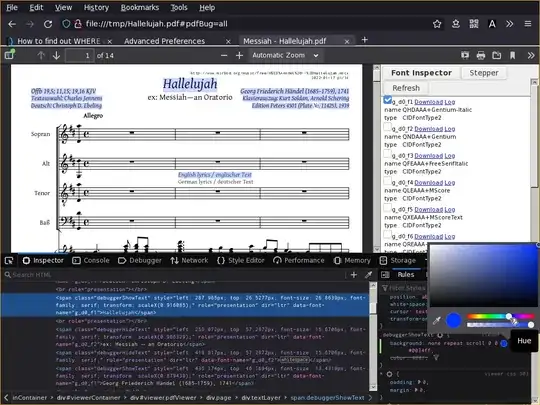Screen dimensions: 540x405
Task: Open the QR code extension icon
Action: coord(474,24)
